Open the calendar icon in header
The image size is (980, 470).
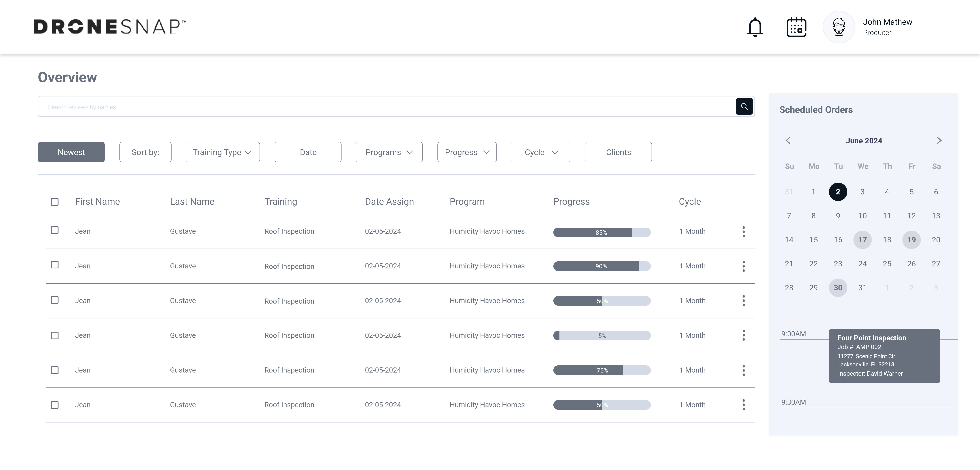tap(796, 27)
